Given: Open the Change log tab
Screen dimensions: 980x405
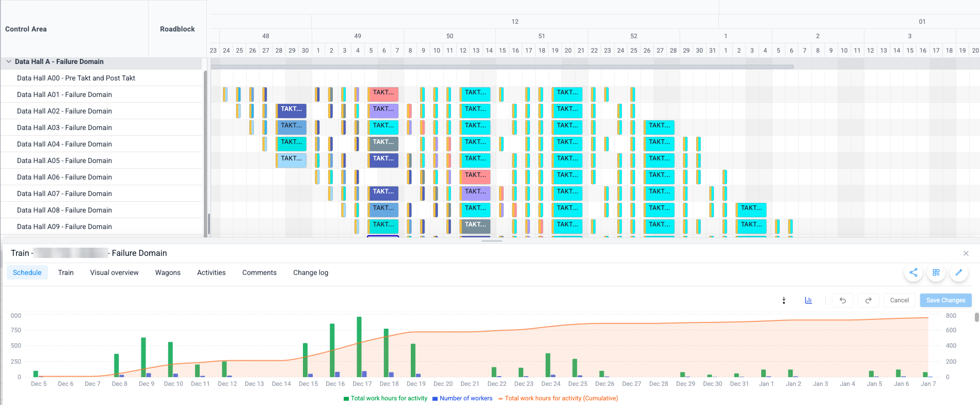Looking at the screenshot, I should point(311,272).
